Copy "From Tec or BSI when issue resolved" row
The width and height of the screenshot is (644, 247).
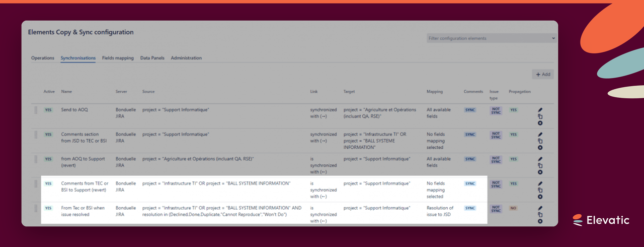[x=540, y=214]
